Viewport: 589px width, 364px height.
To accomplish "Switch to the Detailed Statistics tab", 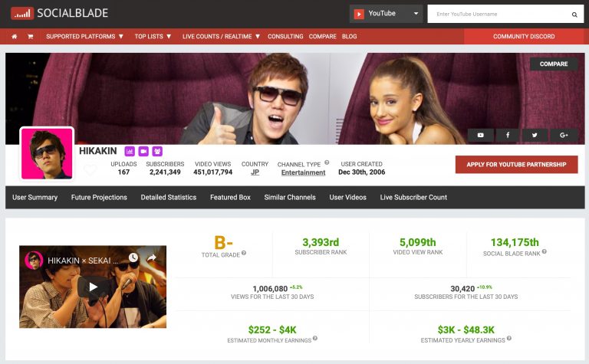I will [168, 198].
